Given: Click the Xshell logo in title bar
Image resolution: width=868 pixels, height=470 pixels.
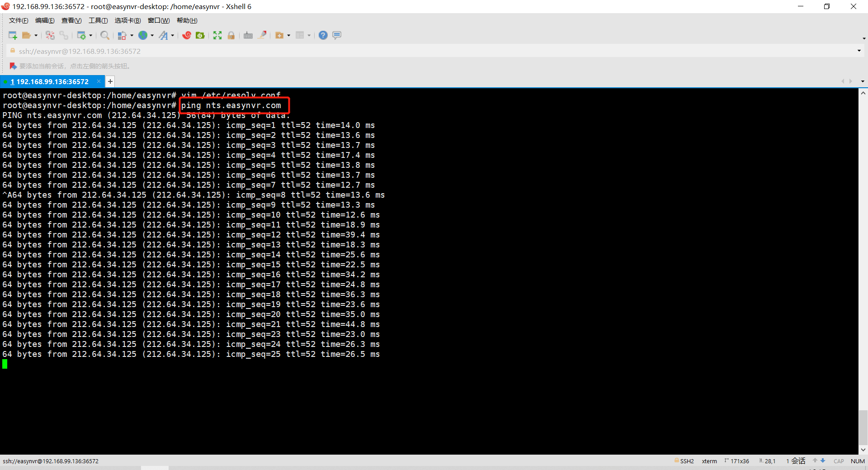Looking at the screenshot, I should coord(6,6).
